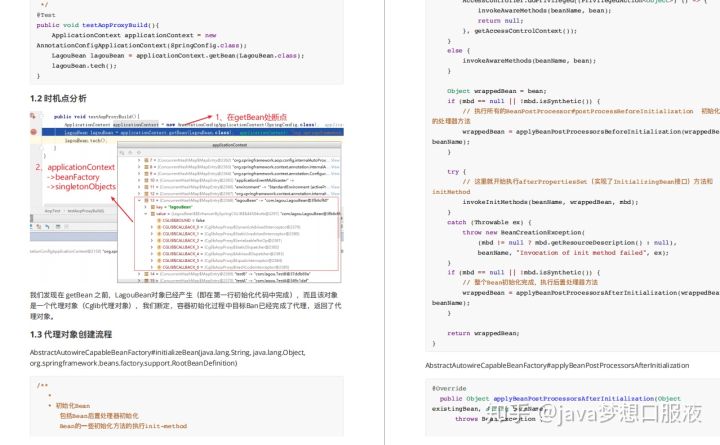
Task: Click paragraph starting '我们发现在 getBean 之前'
Action: pos(186,305)
